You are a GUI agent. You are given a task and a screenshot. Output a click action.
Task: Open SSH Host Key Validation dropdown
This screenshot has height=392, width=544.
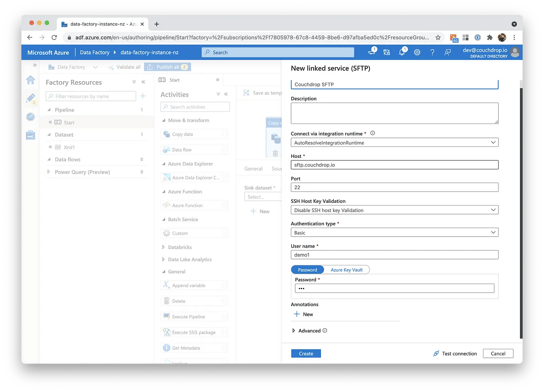pyautogui.click(x=394, y=210)
